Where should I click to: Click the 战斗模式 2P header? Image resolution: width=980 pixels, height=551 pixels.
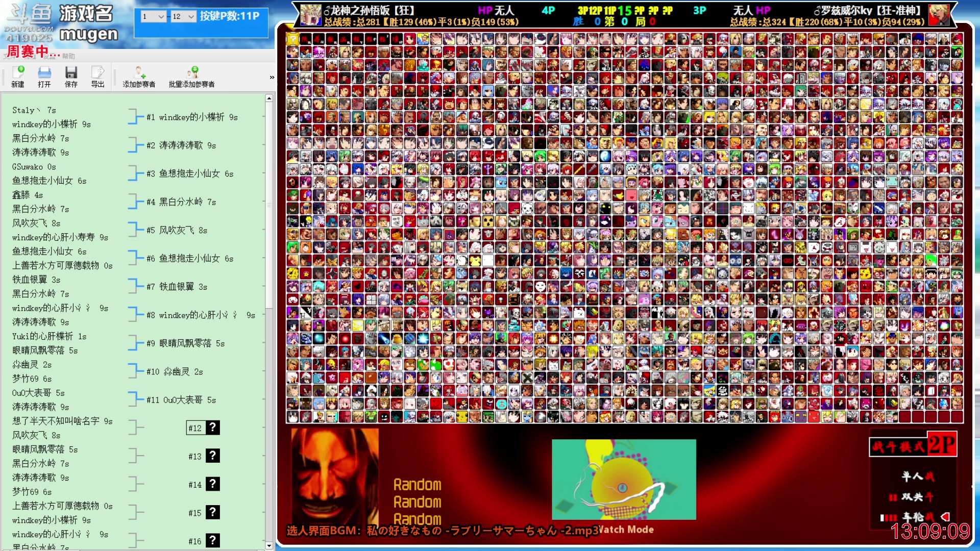pyautogui.click(x=913, y=445)
